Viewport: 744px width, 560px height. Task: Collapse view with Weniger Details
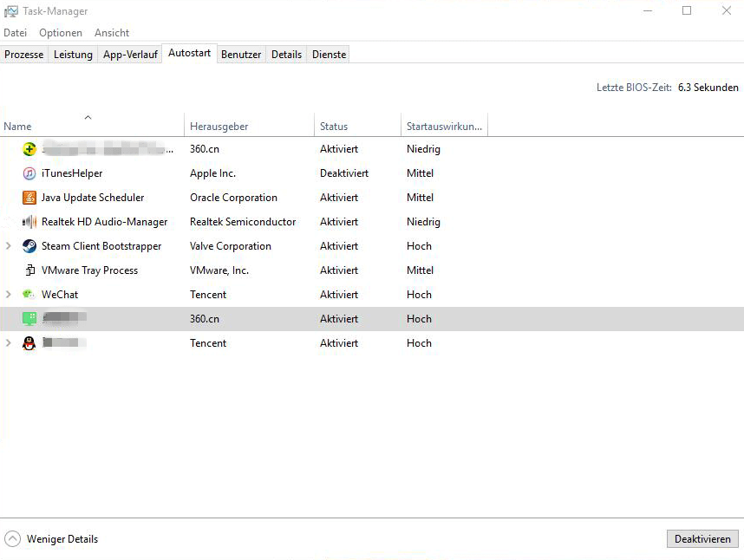[52, 539]
